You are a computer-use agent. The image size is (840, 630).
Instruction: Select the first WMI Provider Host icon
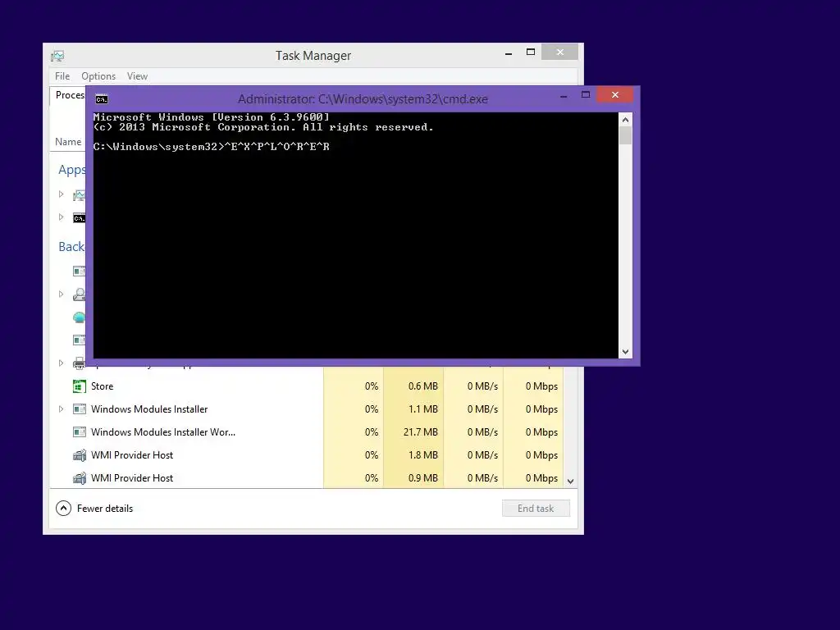pos(80,455)
